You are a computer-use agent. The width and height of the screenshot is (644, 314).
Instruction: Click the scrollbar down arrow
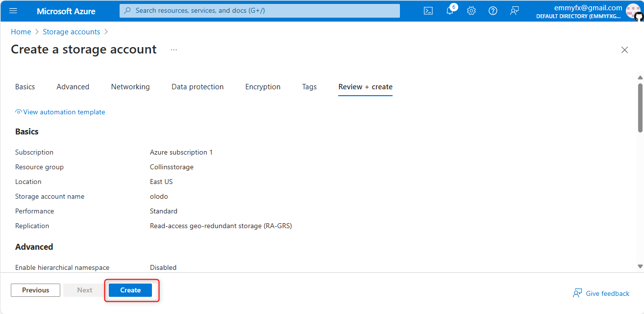[640, 266]
